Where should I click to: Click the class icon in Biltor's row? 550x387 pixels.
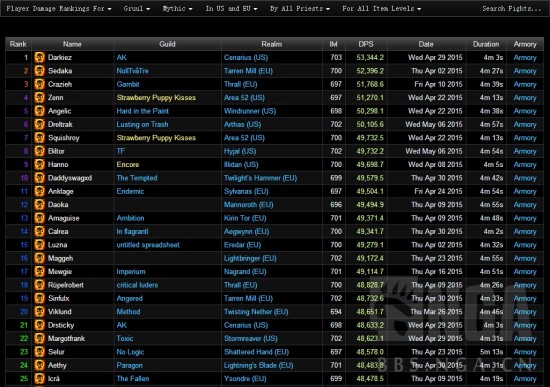coord(39,151)
